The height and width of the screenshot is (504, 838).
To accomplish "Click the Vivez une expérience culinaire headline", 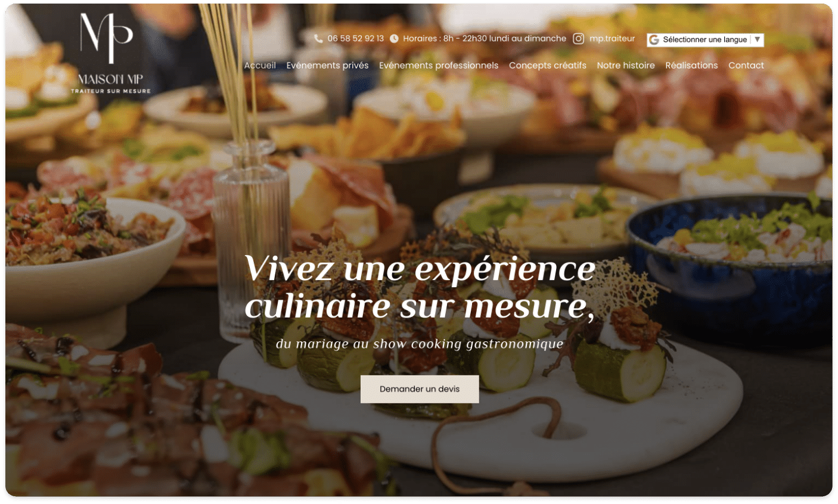I will point(420,287).
